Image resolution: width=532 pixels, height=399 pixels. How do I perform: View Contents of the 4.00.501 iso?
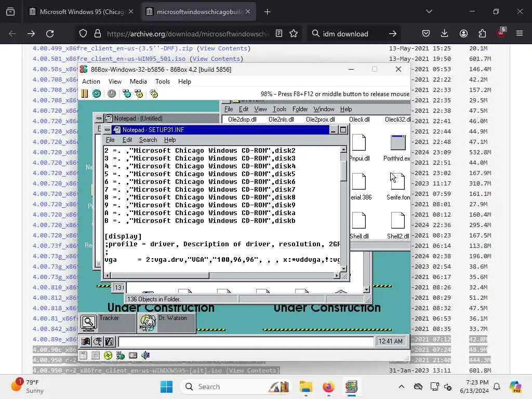216,59
